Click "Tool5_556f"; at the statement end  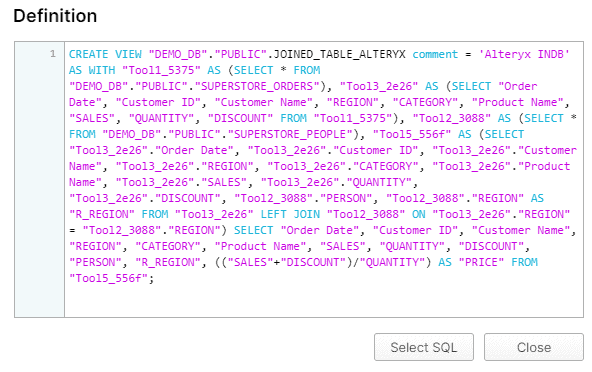pos(112,278)
